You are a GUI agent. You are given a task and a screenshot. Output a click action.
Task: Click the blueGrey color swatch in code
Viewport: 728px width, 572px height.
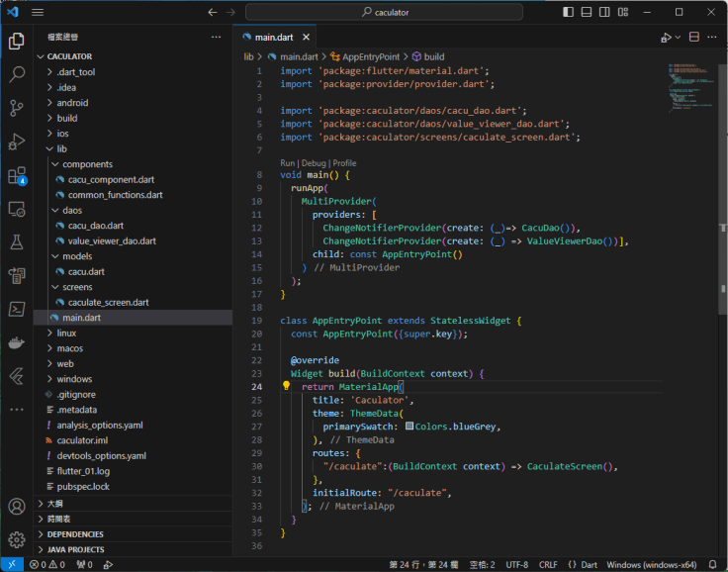click(409, 427)
